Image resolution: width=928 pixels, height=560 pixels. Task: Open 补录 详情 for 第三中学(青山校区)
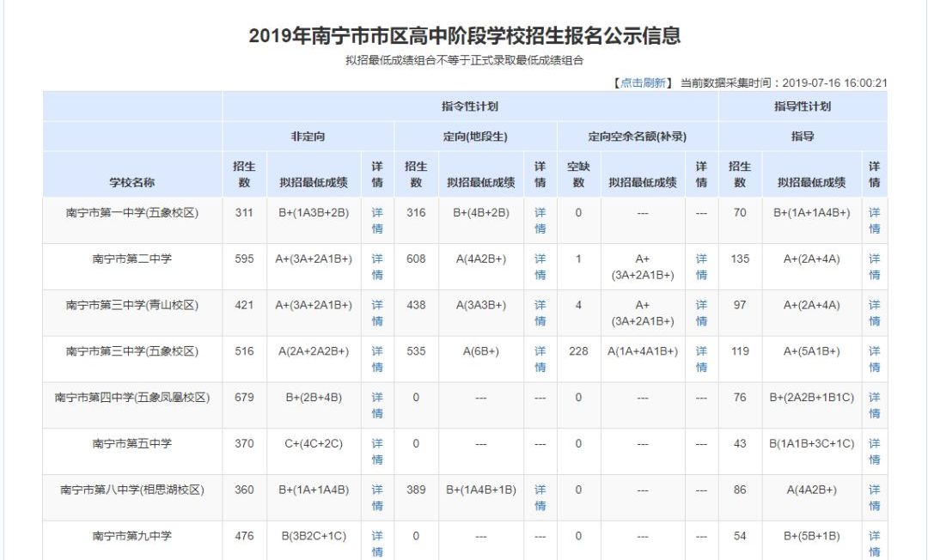click(x=701, y=313)
